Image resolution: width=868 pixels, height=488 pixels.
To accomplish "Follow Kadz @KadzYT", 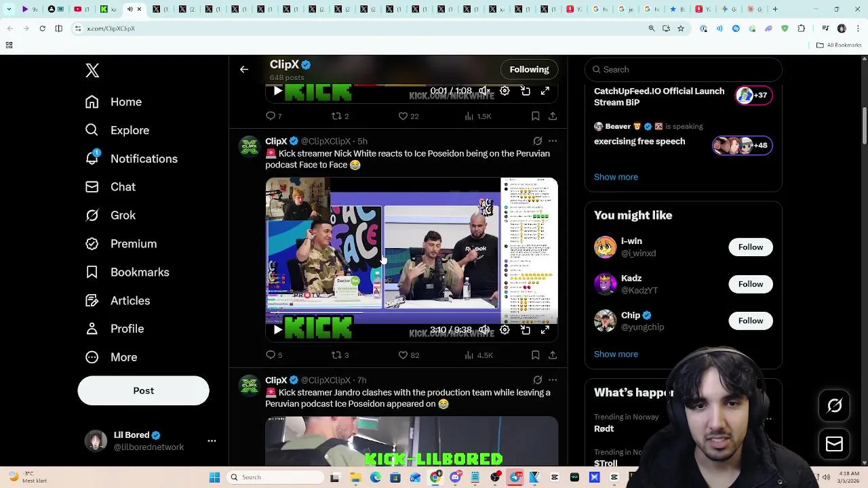I will [750, 284].
